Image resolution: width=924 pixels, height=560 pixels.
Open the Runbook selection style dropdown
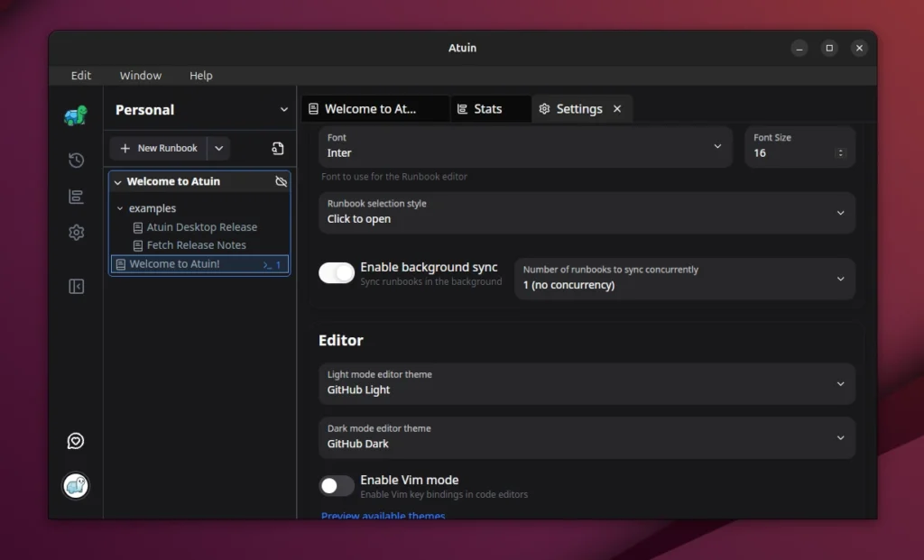(x=587, y=213)
